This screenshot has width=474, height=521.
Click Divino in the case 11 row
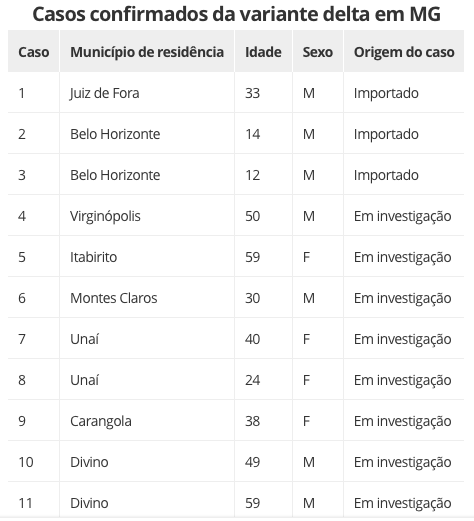tap(89, 503)
